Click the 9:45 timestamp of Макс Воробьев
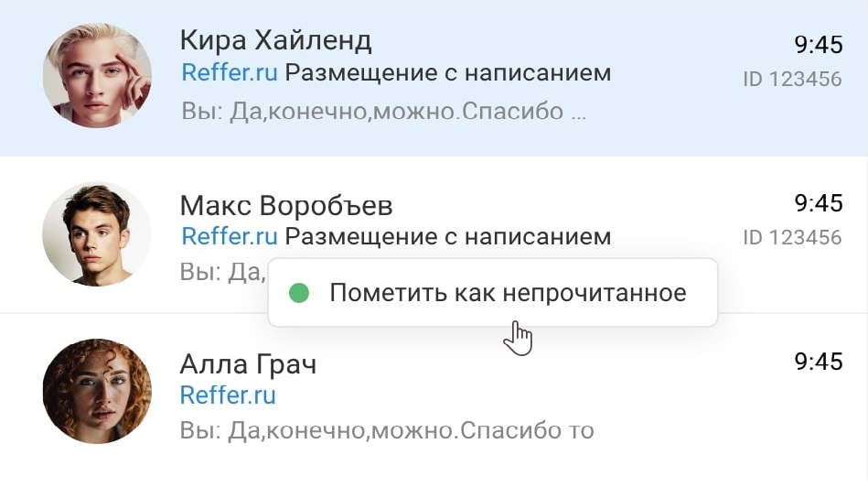This screenshot has height=487, width=868. coord(818,202)
